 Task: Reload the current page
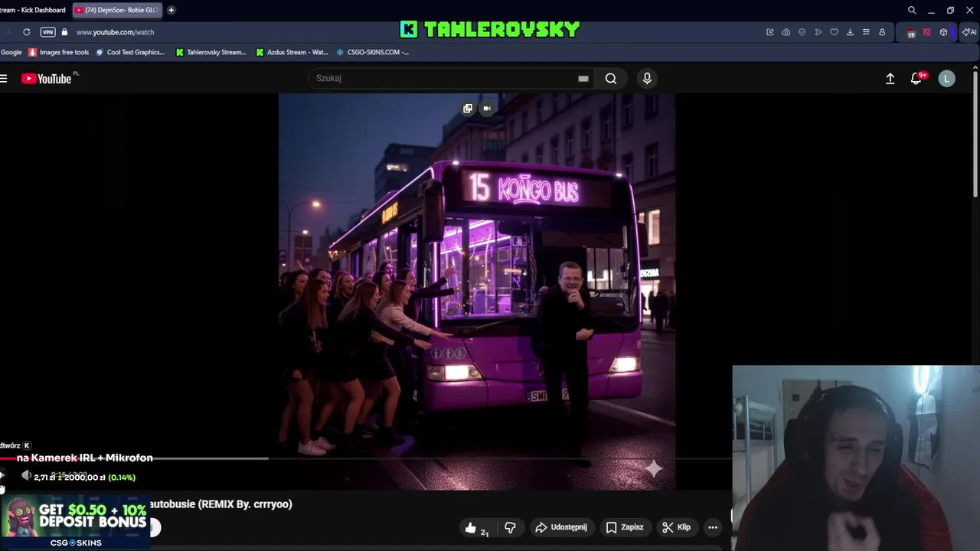pyautogui.click(x=27, y=32)
